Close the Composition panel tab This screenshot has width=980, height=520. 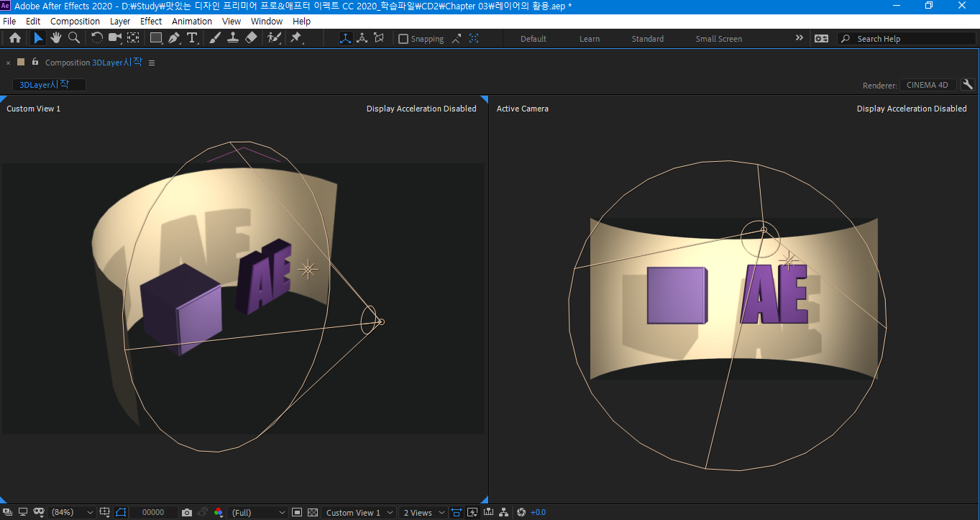pos(9,63)
